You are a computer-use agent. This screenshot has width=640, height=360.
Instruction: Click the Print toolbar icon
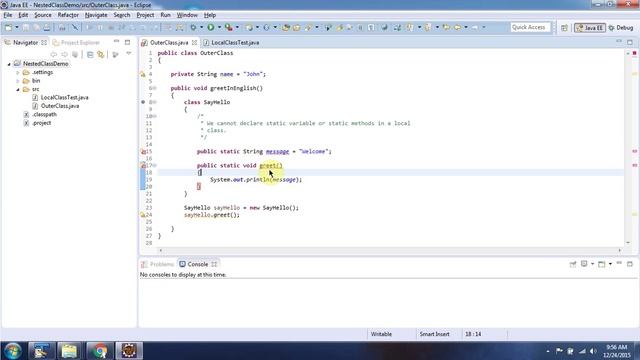point(47,27)
